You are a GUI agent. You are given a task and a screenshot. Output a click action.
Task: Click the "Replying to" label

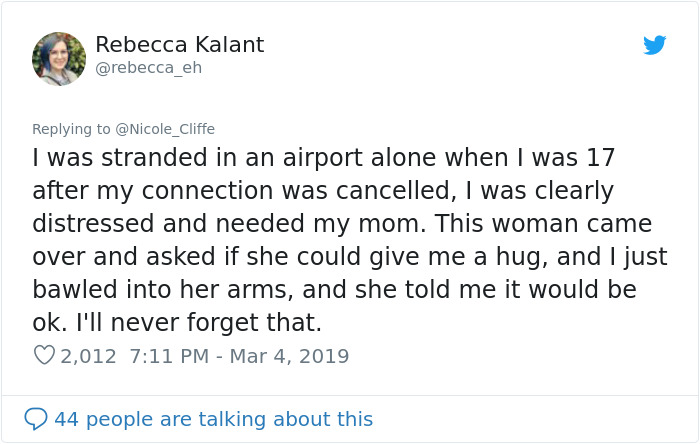pos(72,129)
